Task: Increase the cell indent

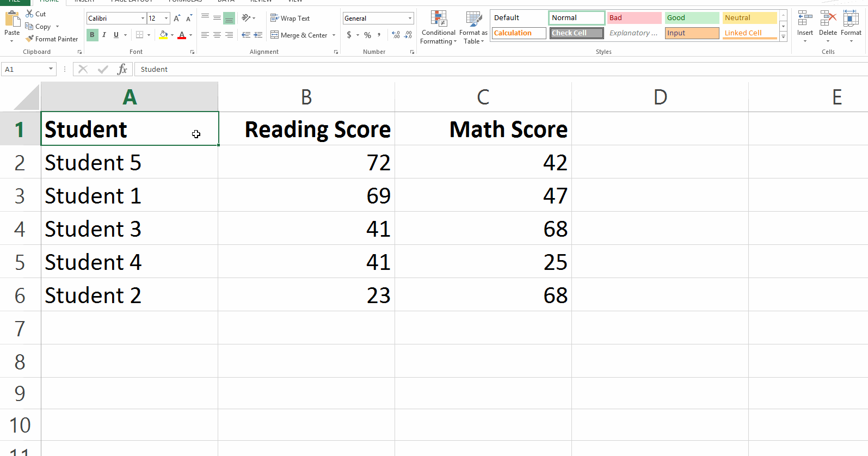Action: (x=258, y=35)
